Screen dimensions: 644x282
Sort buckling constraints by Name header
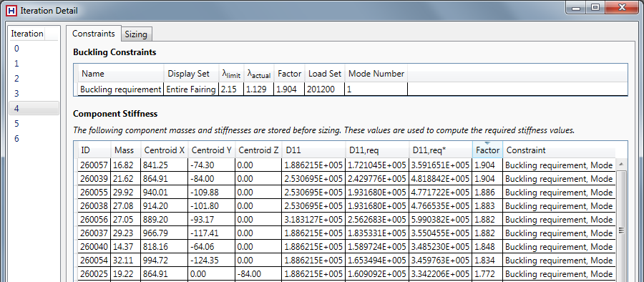(121, 74)
